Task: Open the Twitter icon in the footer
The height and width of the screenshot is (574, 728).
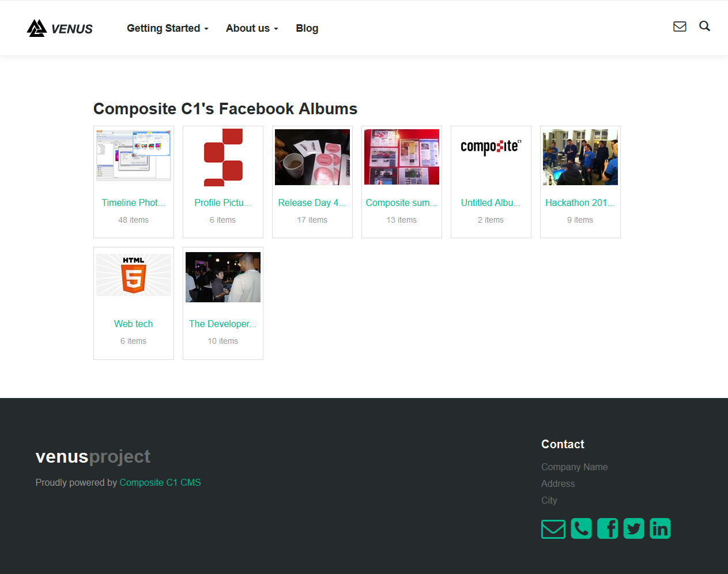Action: 633,528
